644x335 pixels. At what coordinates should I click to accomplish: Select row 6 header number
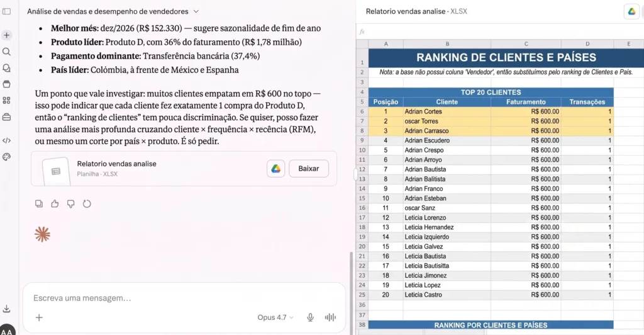point(362,111)
